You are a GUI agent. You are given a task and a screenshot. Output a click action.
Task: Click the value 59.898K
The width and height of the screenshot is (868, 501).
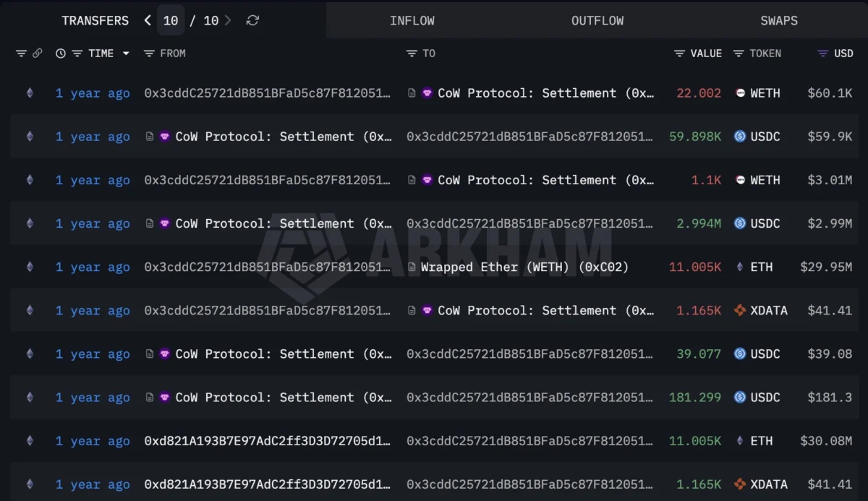click(x=695, y=137)
